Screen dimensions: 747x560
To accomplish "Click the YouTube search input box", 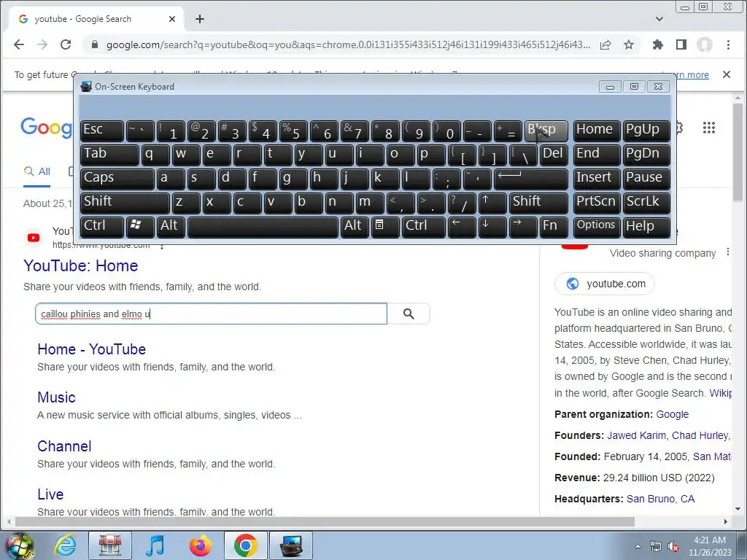I will (x=211, y=314).
